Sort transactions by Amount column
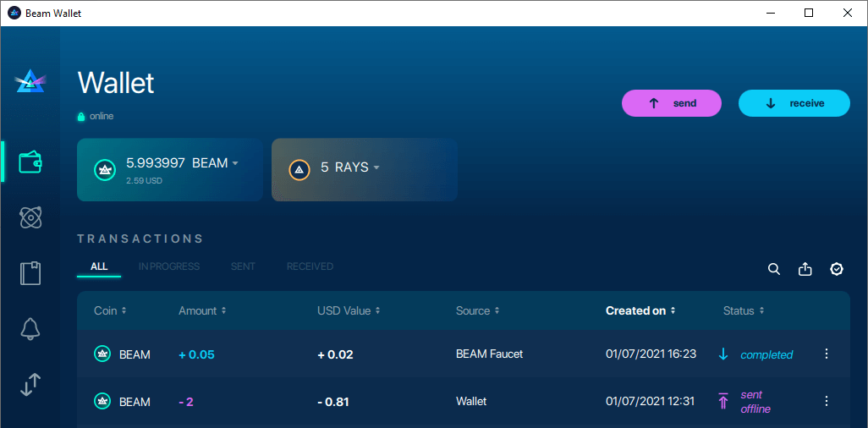Viewport: 868px width, 428px height. click(x=202, y=310)
